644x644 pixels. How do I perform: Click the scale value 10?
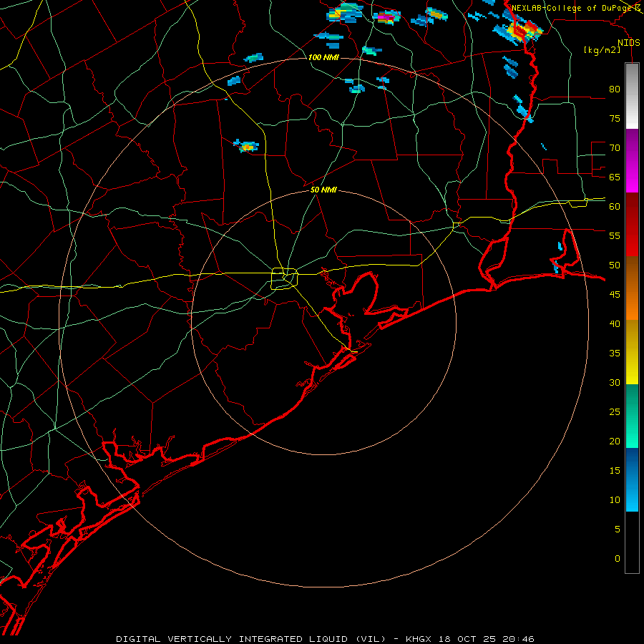(615, 500)
